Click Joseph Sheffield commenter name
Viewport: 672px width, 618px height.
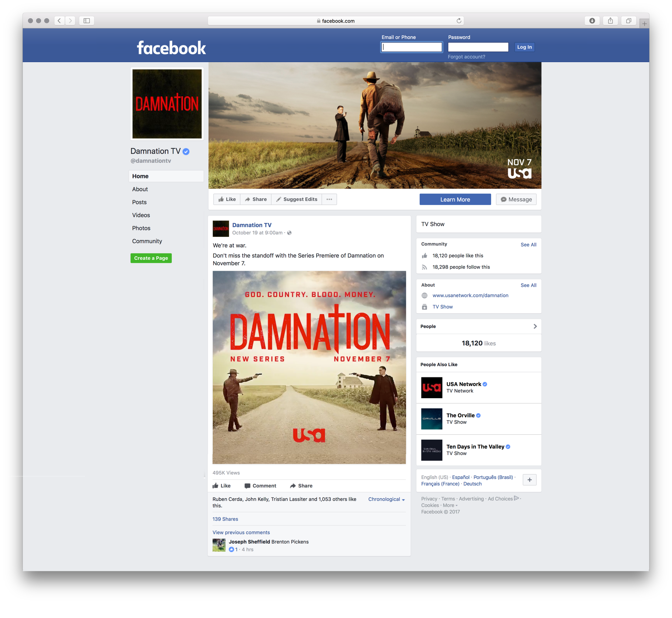[249, 542]
